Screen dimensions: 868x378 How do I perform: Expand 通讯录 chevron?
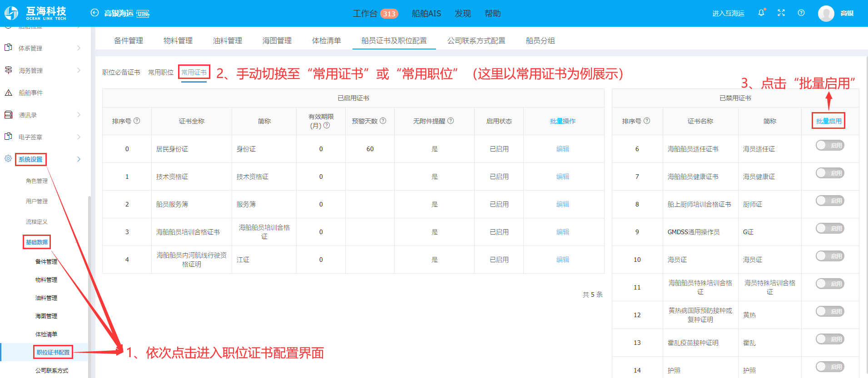click(79, 115)
